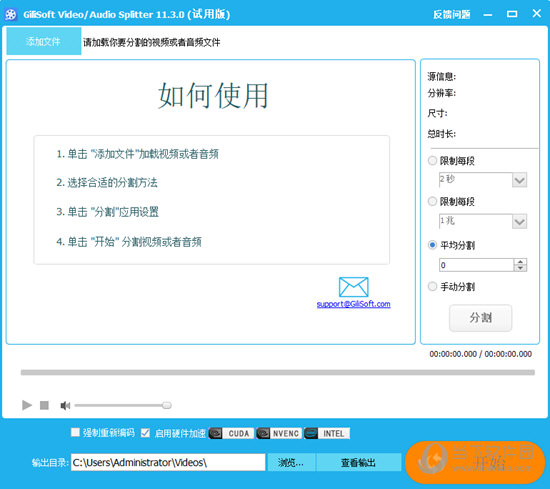Click the 添加文件 add file button
550x489 pixels.
click(x=44, y=41)
